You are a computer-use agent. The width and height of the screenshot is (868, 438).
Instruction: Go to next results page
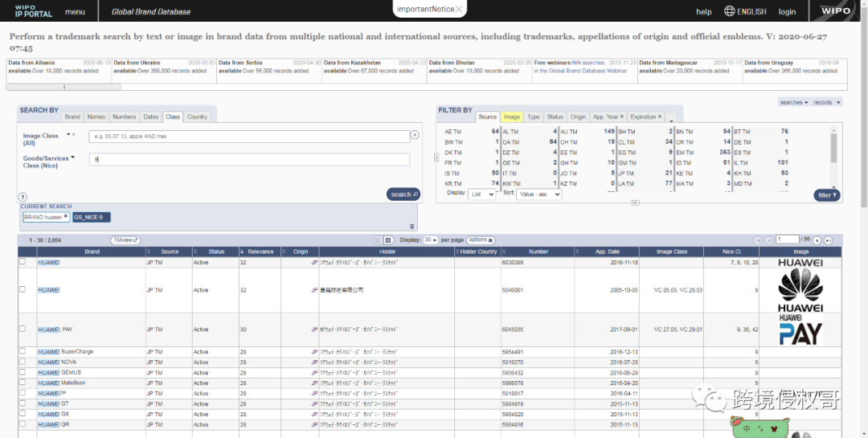click(x=817, y=240)
